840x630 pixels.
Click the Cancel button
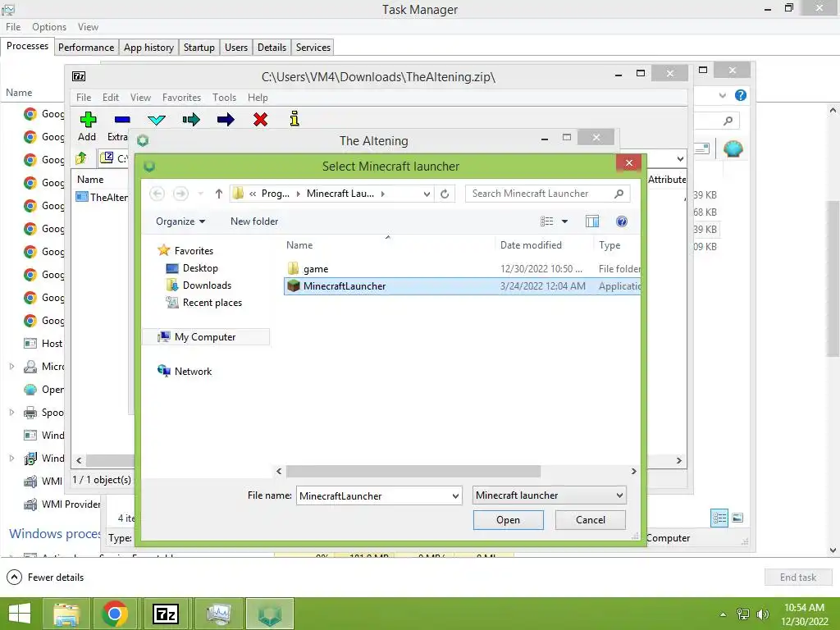coord(591,519)
